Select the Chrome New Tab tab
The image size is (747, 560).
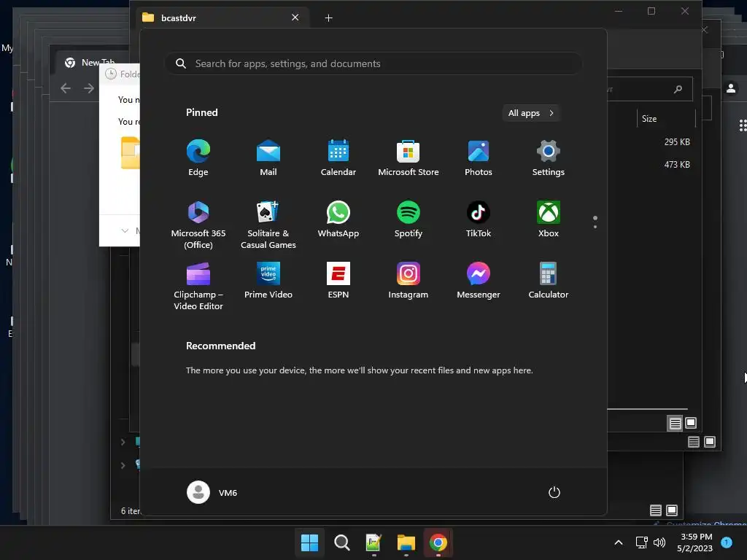point(93,63)
